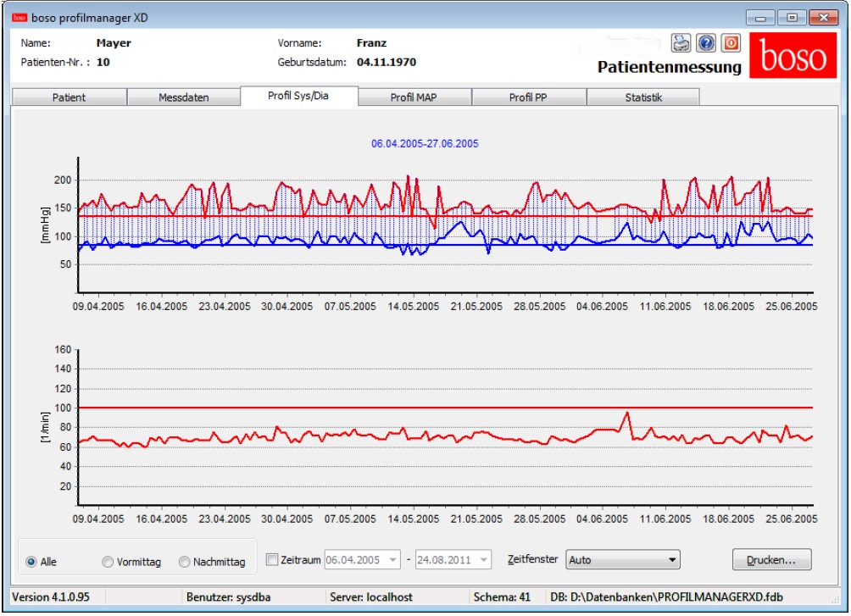Click the "160" value on the pulse axis

coord(63,350)
